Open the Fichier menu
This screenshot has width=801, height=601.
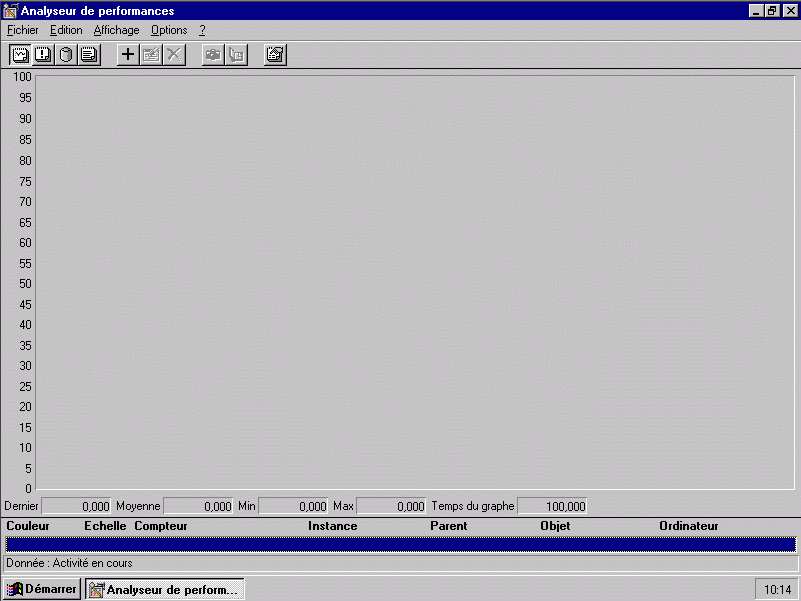click(x=22, y=30)
